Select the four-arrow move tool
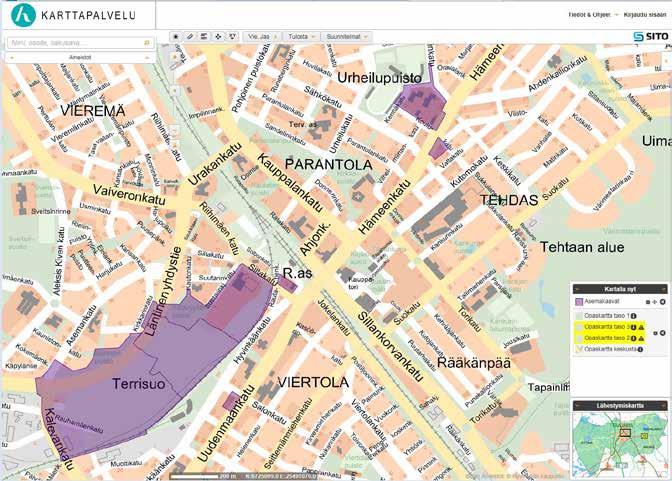Viewport: 672px width, 481px height. point(218,37)
